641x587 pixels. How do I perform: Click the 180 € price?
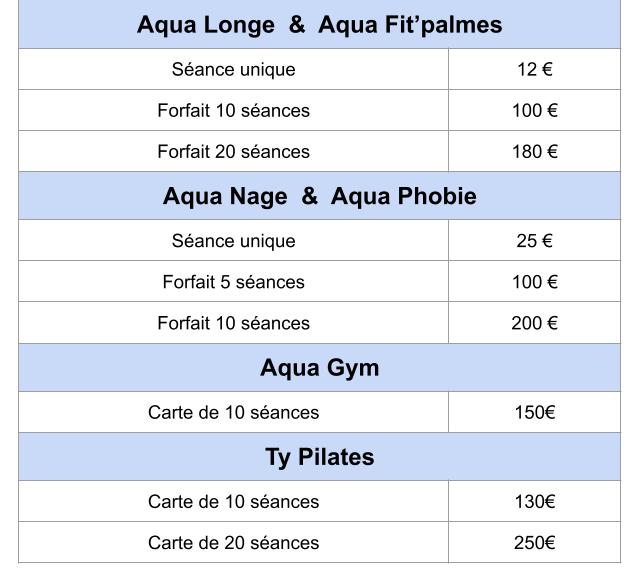click(x=535, y=151)
